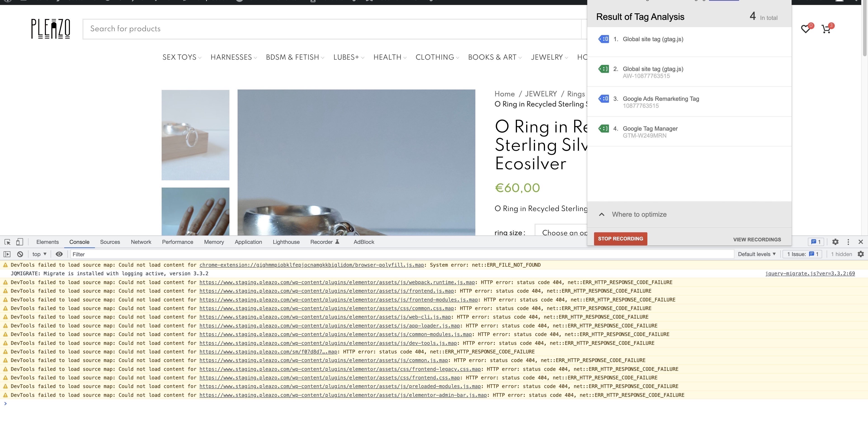The image size is (868, 428).
Task: Clear console with the ban icon
Action: (x=20, y=254)
